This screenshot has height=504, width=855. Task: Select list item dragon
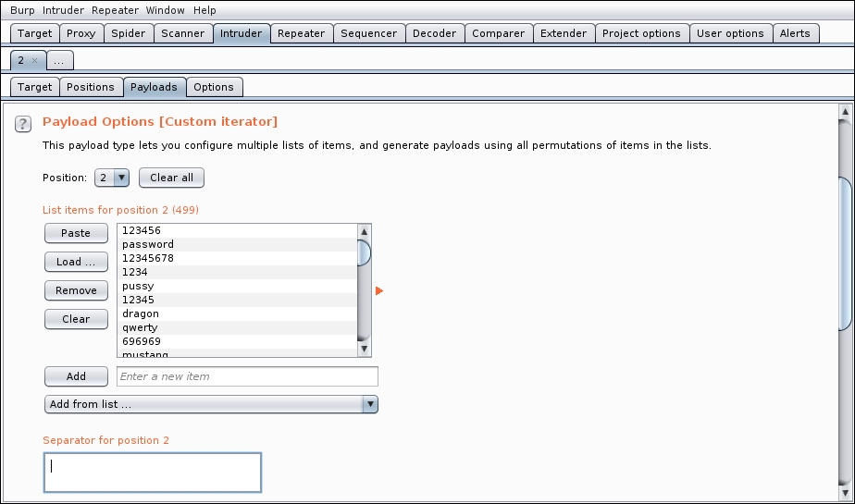(x=237, y=313)
